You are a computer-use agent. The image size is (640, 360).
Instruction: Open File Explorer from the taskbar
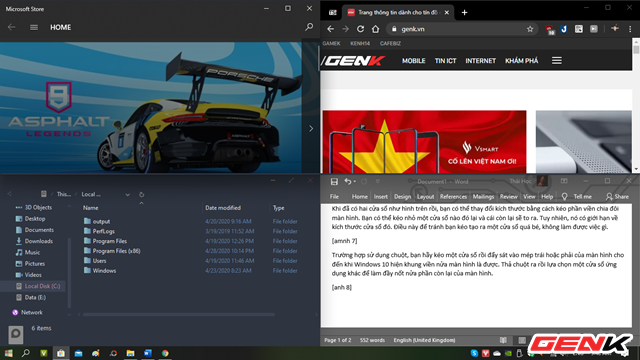click(x=130, y=353)
